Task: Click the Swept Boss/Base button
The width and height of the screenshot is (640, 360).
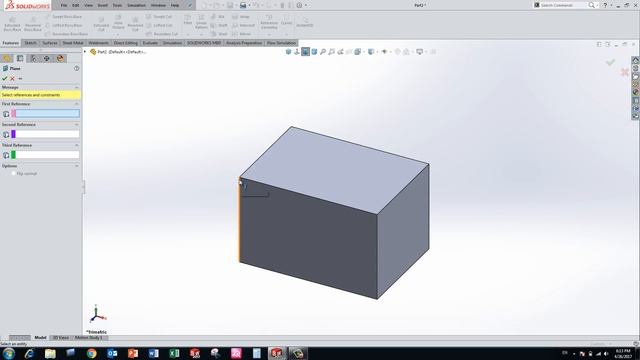Action: pos(64,17)
